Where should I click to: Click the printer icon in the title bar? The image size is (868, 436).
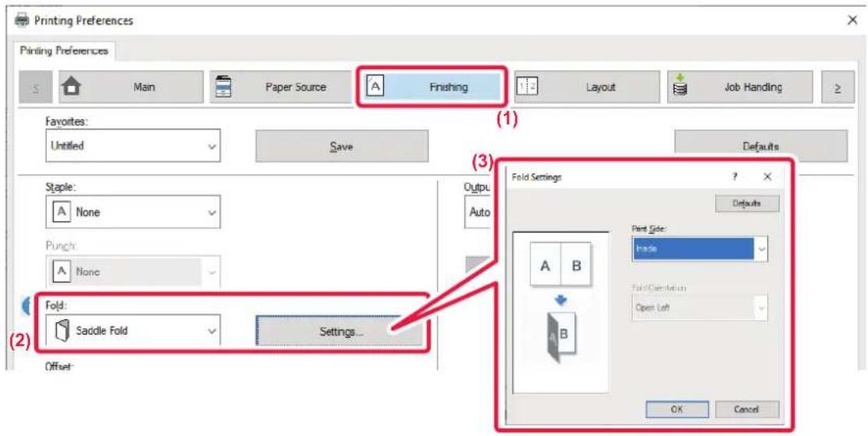pos(22,20)
